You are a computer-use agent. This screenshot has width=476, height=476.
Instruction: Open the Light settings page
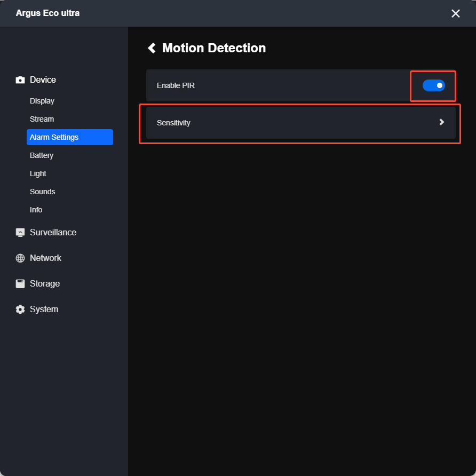pos(38,173)
